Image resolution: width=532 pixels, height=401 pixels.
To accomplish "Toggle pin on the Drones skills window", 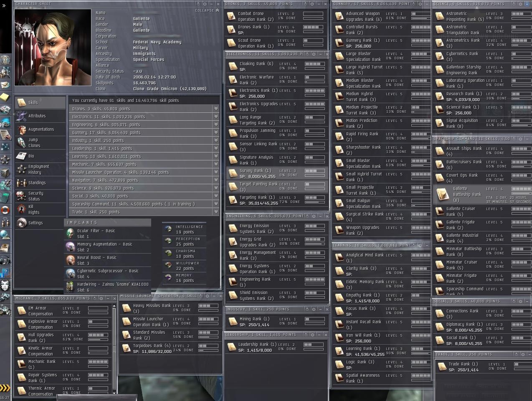I will tap(313, 4).
